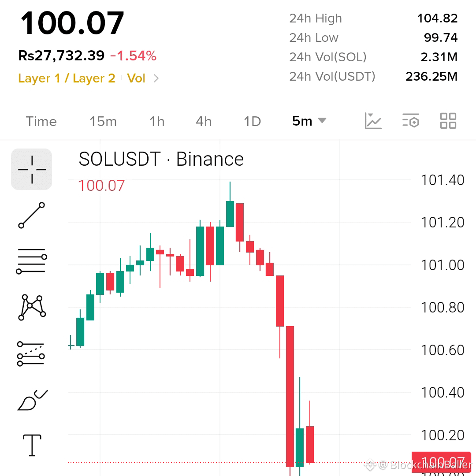The width and height of the screenshot is (476, 476).
Task: Open the Fibonacci retracement tool
Action: pos(31,353)
